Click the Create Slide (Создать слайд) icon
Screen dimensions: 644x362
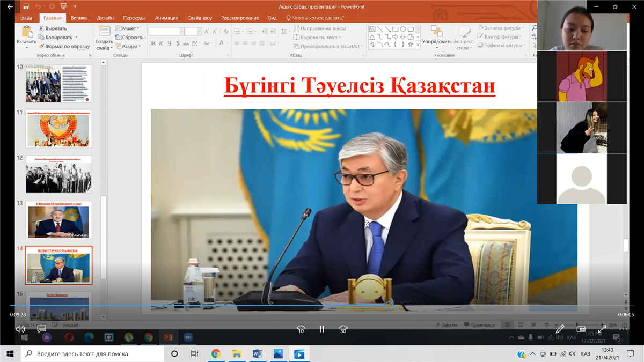104,32
